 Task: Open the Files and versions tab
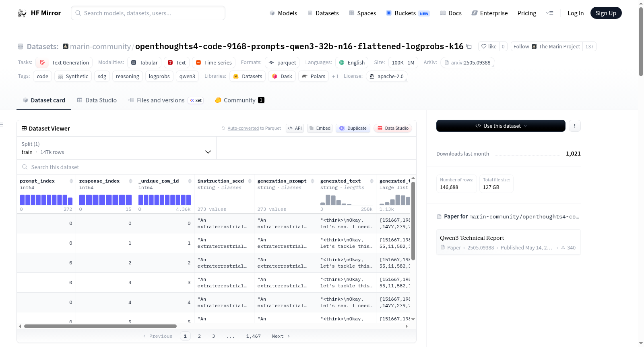point(166,100)
